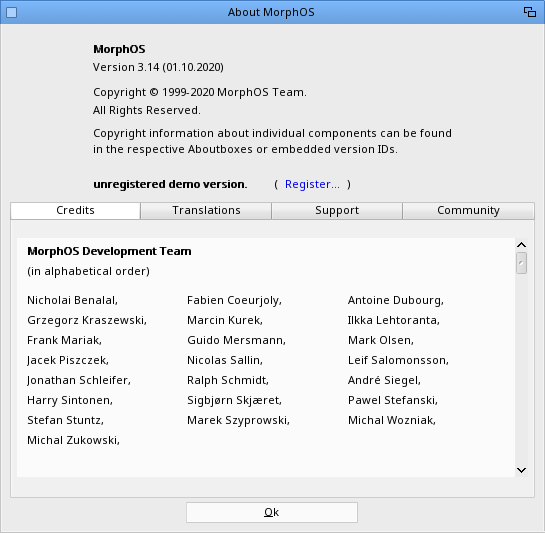Image resolution: width=545 pixels, height=533 pixels.
Task: Switch to the Credits tab
Action: click(x=75, y=211)
